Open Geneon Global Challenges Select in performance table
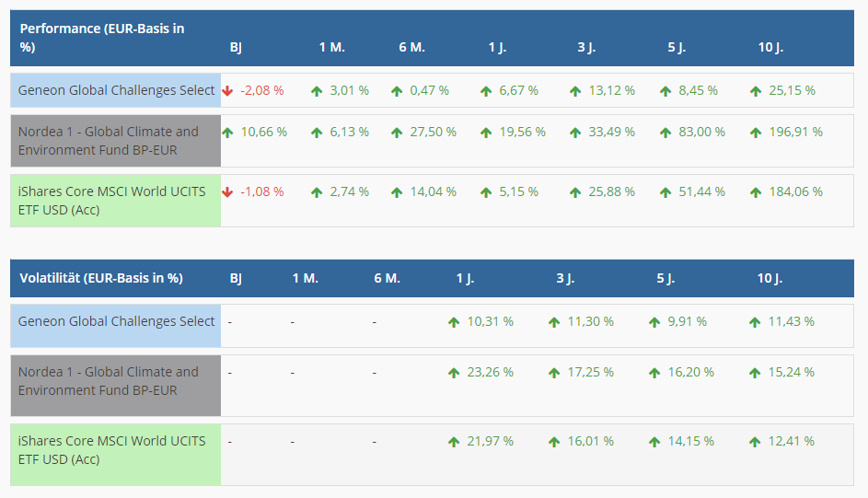Screen dimensions: 868x498 [116, 90]
